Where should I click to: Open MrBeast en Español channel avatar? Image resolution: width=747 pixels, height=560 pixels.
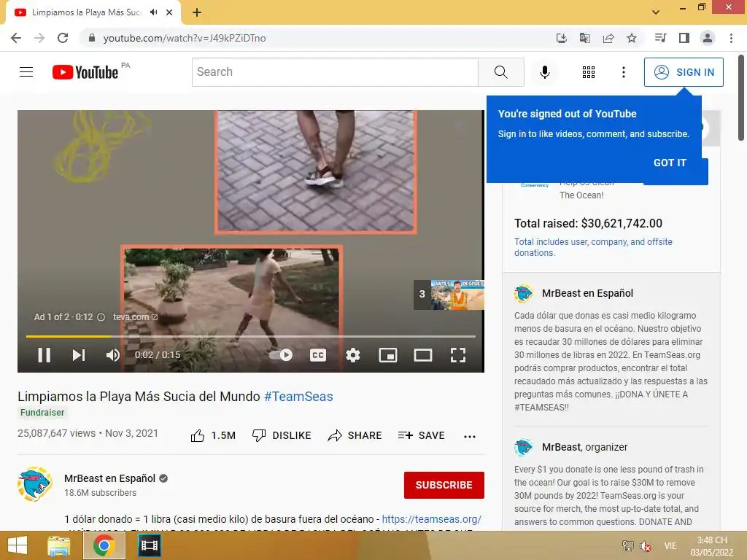(35, 484)
